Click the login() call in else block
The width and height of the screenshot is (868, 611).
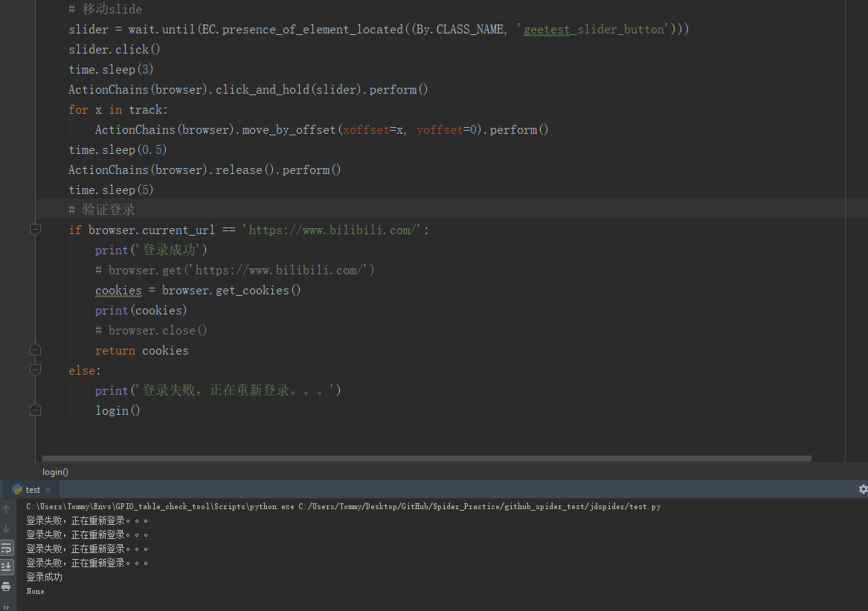(x=118, y=410)
